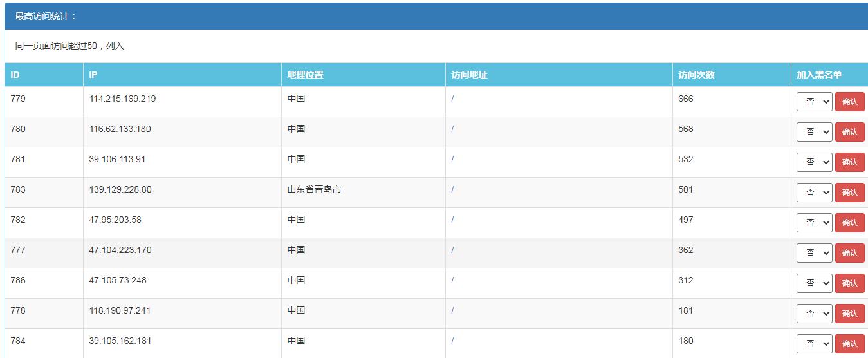Open visited address link for IP 114.215.169.219
This screenshot has height=358, width=868.
pos(452,99)
